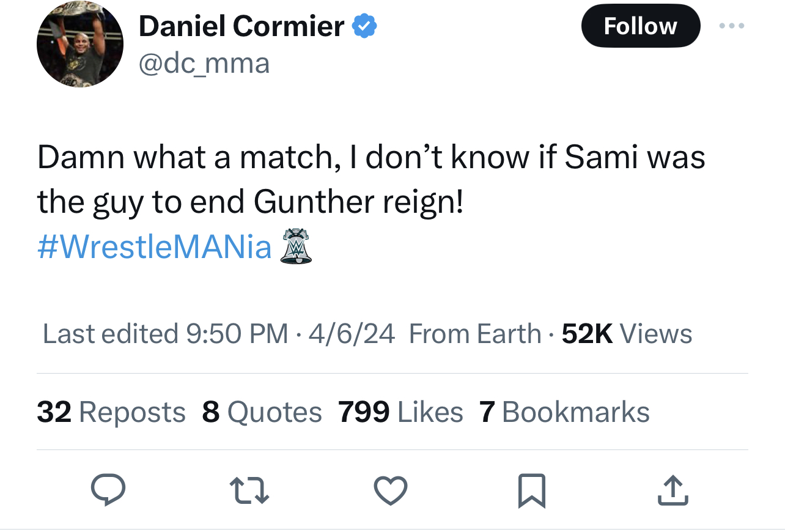Open the #WrestleMANia hashtag link
This screenshot has height=532, width=785.
click(155, 247)
